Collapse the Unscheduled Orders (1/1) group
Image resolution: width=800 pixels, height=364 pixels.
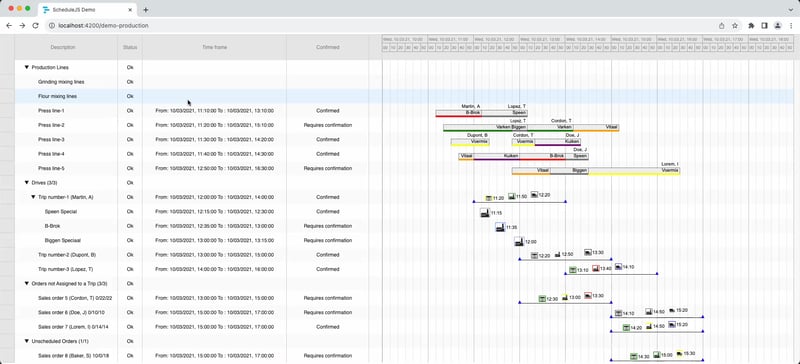click(x=27, y=341)
